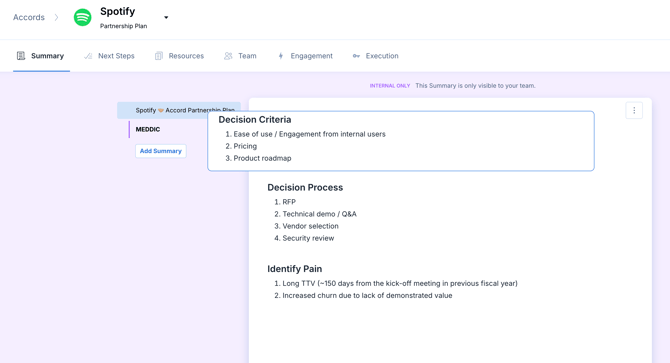The image size is (670, 363).
Task: Click the Engagement lightning bolt icon
Action: click(281, 56)
